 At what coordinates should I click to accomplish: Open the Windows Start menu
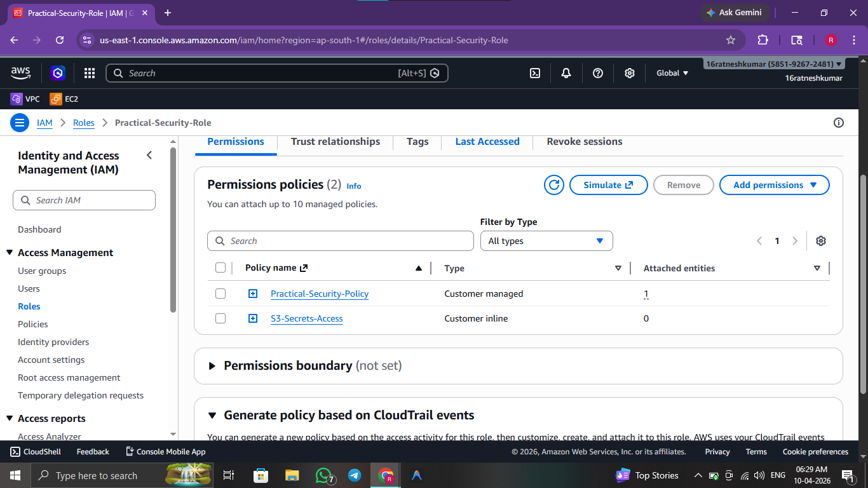tap(15, 475)
